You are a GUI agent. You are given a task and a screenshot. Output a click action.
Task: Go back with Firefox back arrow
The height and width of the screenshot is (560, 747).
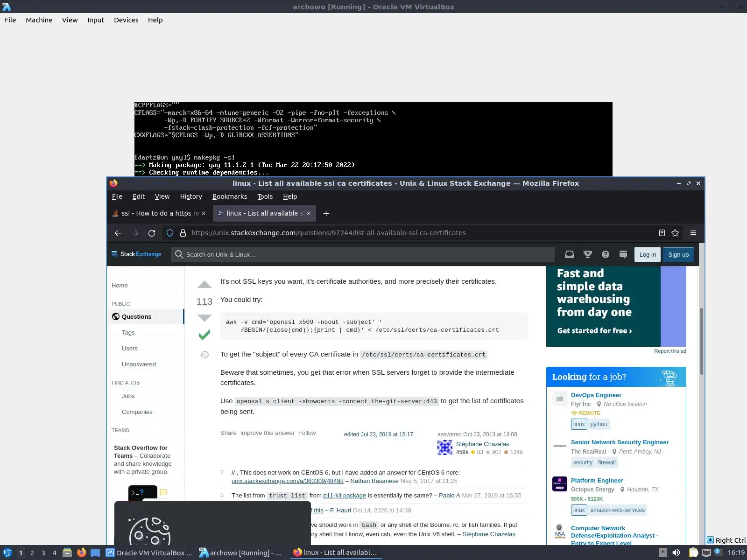point(118,233)
